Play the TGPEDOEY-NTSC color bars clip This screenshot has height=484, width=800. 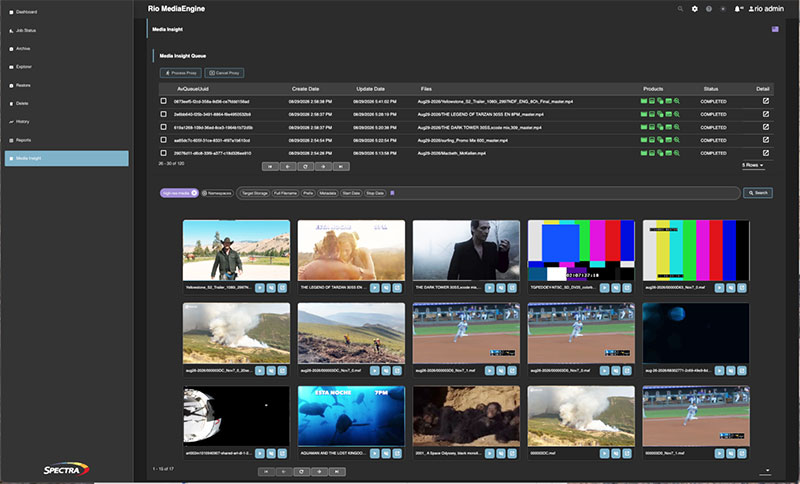pos(605,288)
